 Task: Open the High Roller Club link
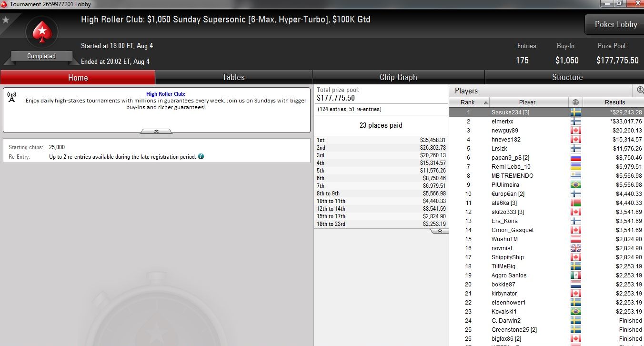166,94
